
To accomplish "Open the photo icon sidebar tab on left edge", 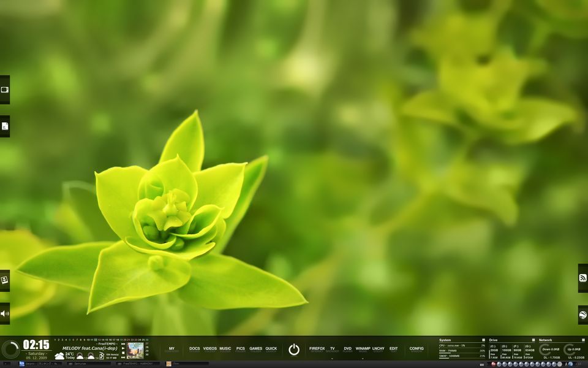I will pos(4,280).
